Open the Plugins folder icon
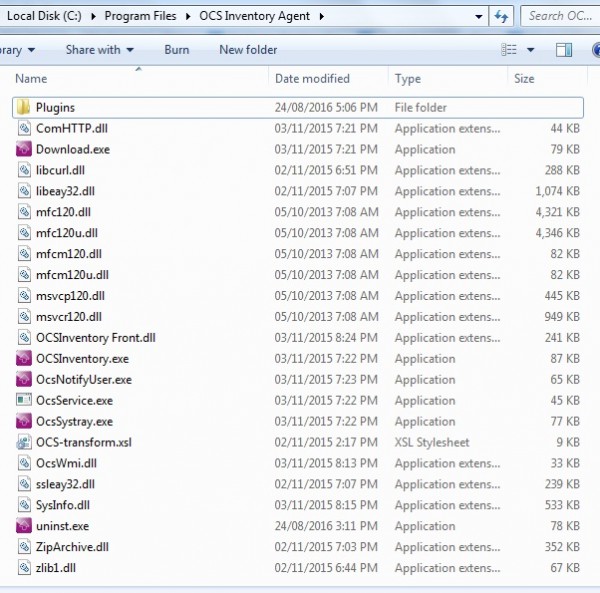Screen dimensions: 600x593 click(x=23, y=108)
